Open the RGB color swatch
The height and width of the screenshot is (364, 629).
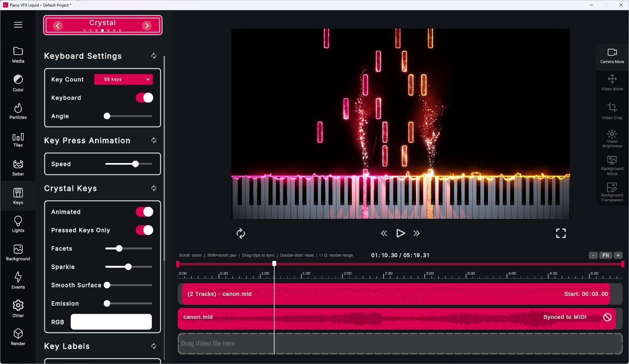pos(111,322)
